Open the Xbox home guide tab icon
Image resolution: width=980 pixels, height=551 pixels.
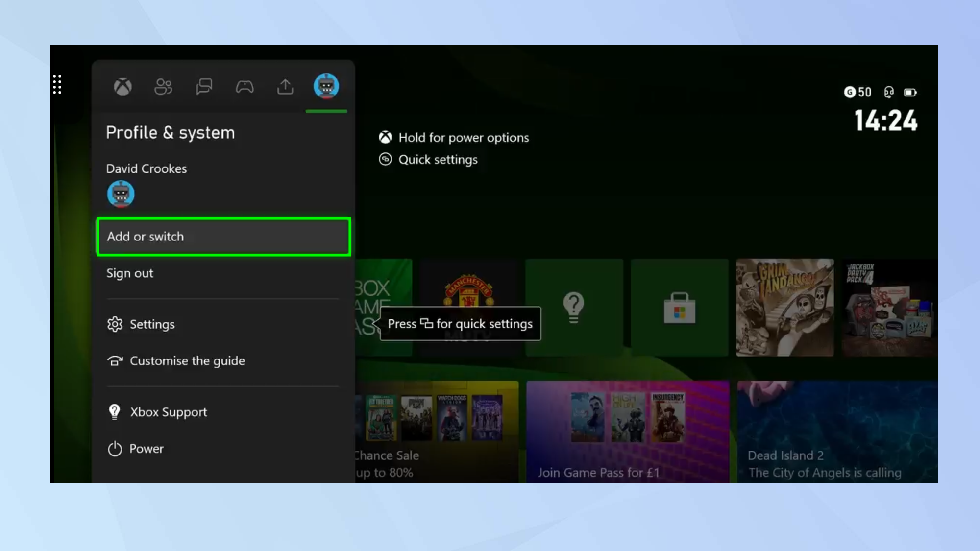122,87
